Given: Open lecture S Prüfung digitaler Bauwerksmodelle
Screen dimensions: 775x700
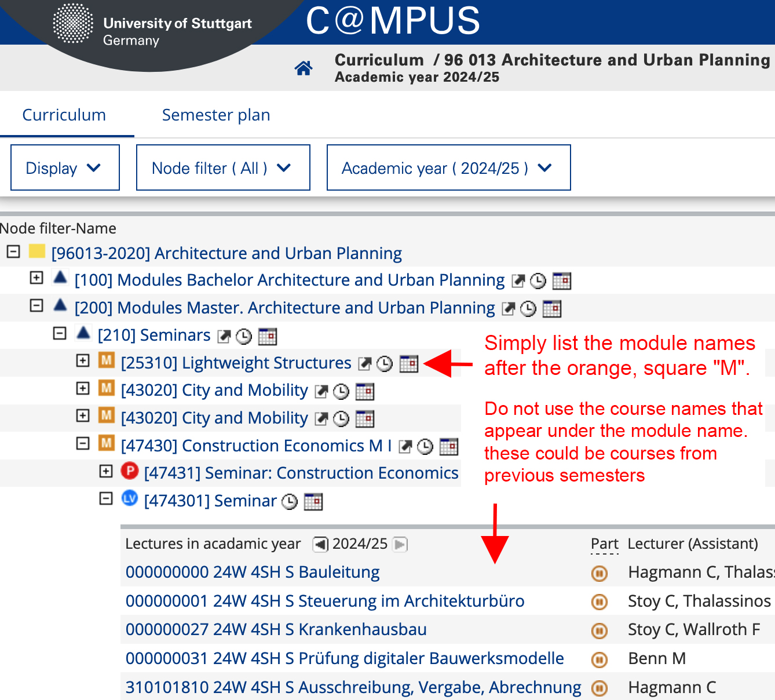Looking at the screenshot, I should click(345, 658).
